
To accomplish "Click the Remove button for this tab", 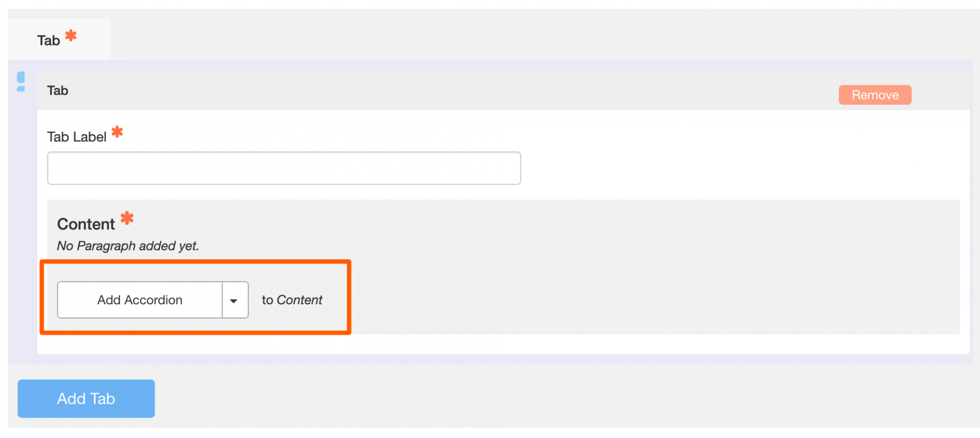I will [874, 94].
